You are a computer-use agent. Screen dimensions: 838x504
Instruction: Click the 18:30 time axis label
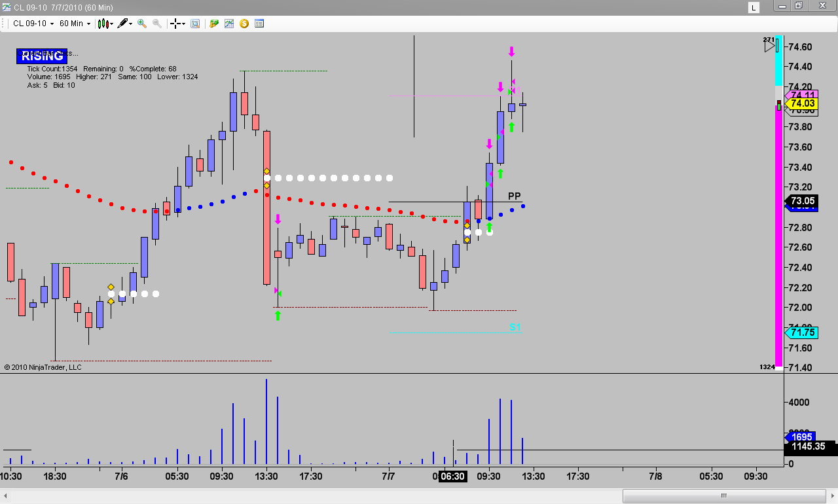coord(55,477)
